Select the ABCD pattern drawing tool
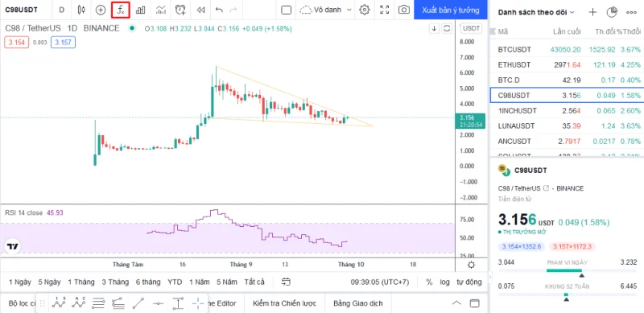644x313 pixels. [x=78, y=303]
